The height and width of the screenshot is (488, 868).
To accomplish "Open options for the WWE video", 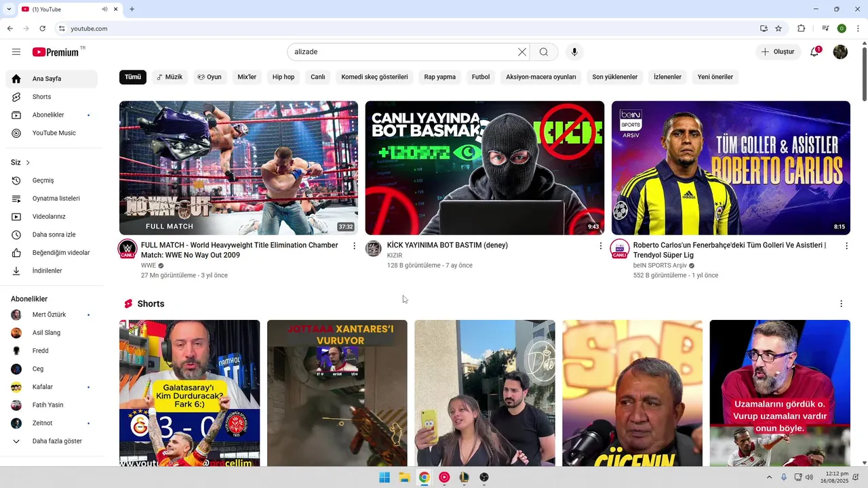I will 354,246.
